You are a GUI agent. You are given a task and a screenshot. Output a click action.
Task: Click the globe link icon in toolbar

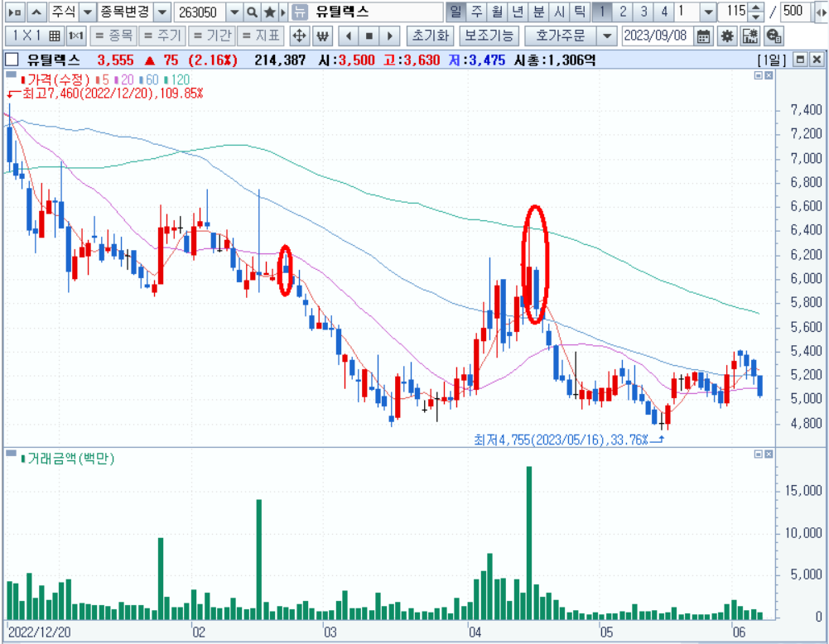pos(774,36)
